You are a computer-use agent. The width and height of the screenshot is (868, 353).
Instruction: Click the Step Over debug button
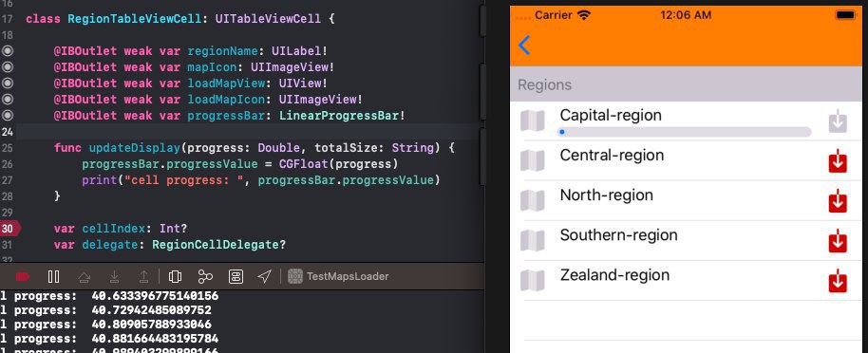(x=84, y=276)
